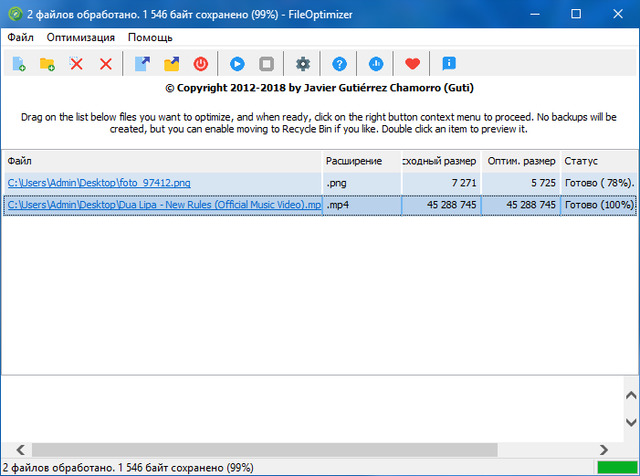
Task: Open Options via the gear icon
Action: (x=302, y=64)
